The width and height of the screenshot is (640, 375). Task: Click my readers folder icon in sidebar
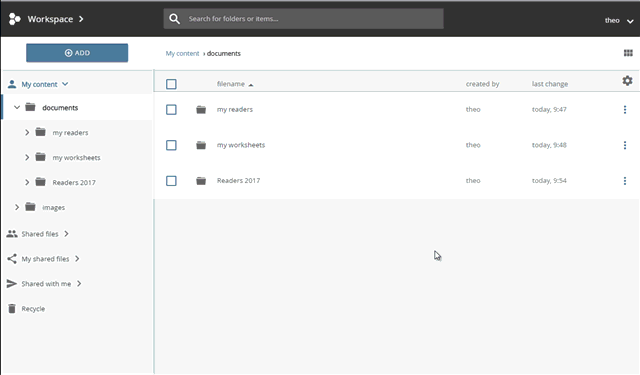(x=40, y=132)
